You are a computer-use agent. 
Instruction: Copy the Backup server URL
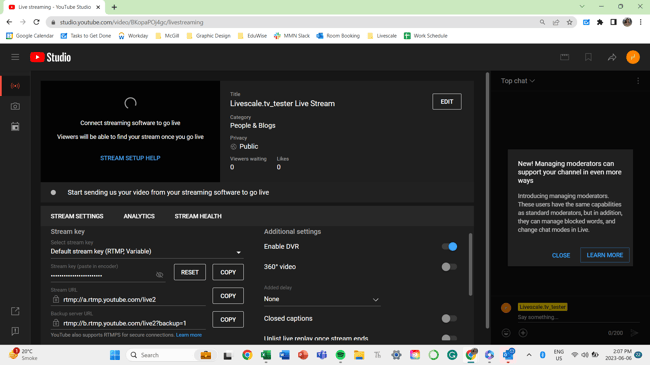point(228,320)
